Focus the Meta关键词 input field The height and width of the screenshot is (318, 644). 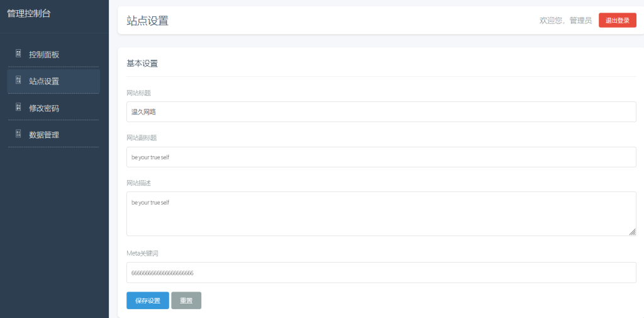click(381, 273)
